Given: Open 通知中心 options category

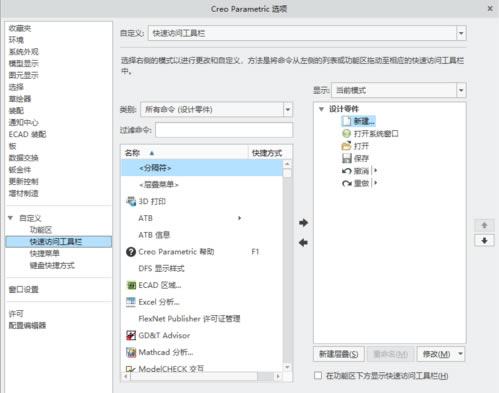Looking at the screenshot, I should pos(24,122).
